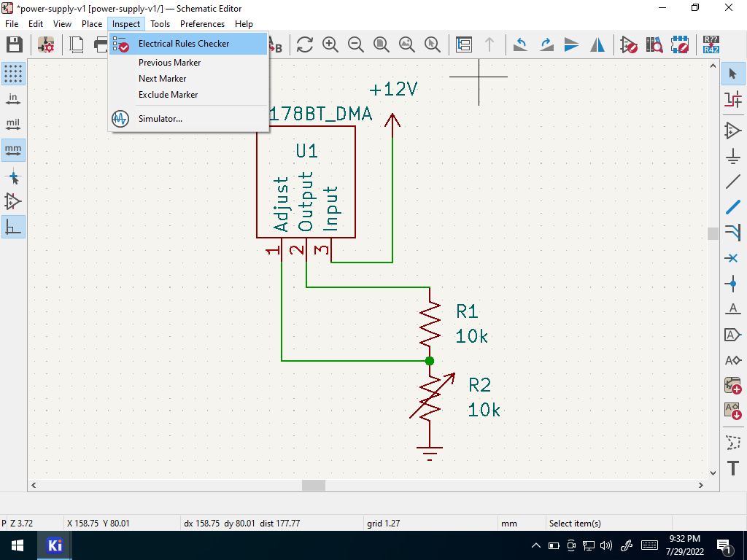The height and width of the screenshot is (560, 747).
Task: Open the Tools menu
Action: 160,24
